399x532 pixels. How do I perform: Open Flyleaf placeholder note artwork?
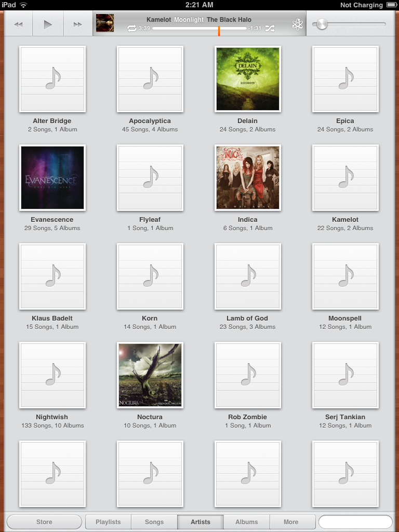pyautogui.click(x=150, y=178)
